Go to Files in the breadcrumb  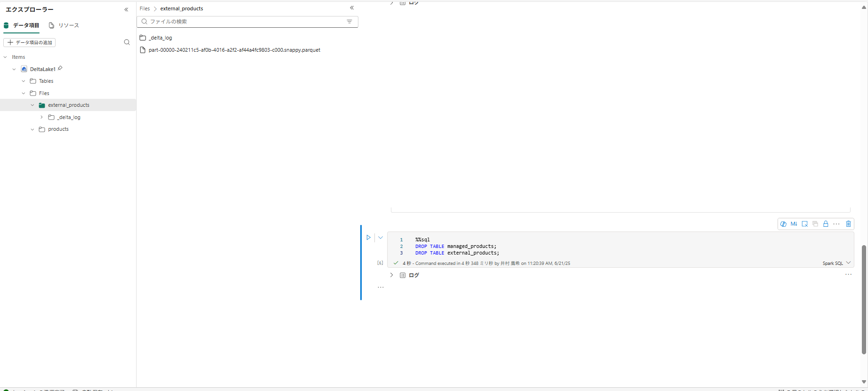pos(145,8)
